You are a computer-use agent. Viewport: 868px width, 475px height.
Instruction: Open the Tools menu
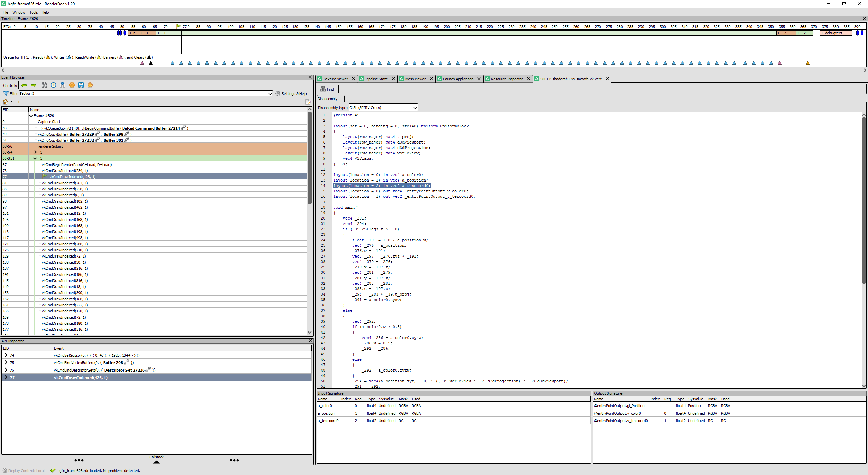pyautogui.click(x=33, y=12)
